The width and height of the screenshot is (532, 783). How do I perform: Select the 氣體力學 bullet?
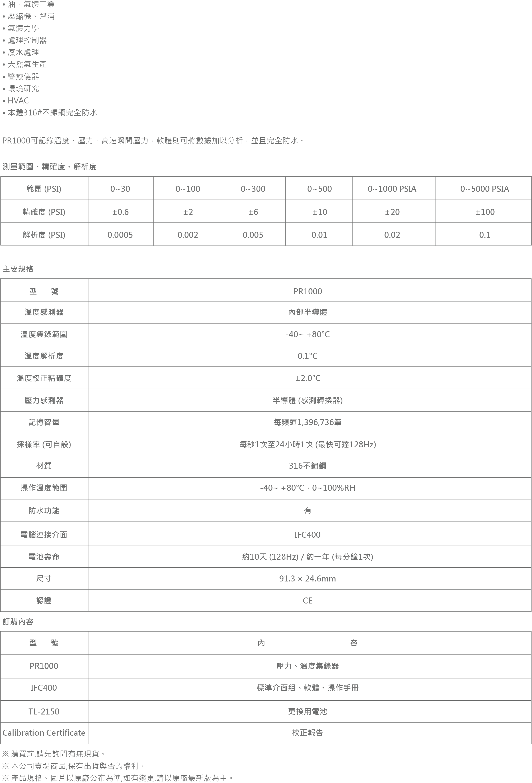[x=23, y=28]
